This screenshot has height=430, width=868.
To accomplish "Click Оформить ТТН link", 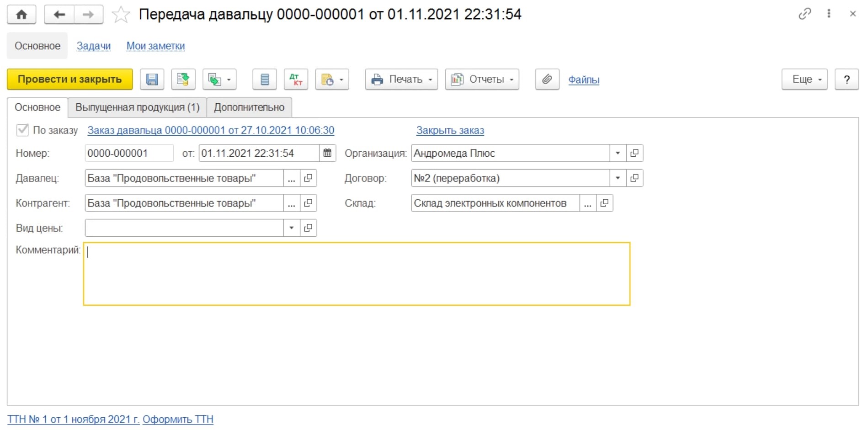I will 178,419.
